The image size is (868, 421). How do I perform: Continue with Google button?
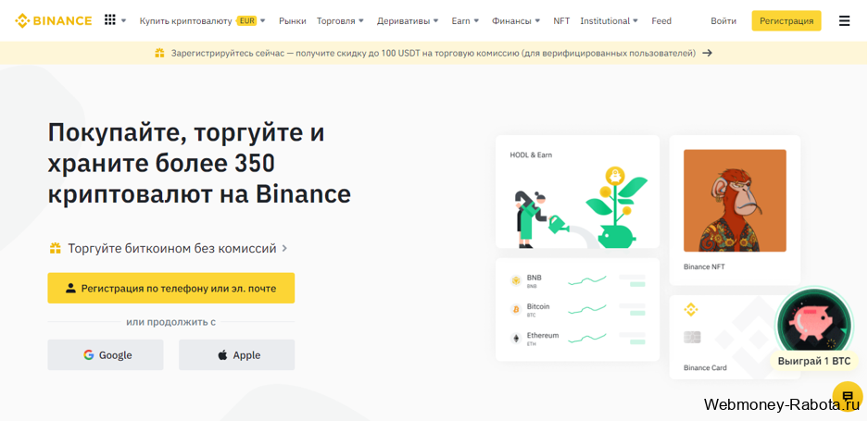106,354
